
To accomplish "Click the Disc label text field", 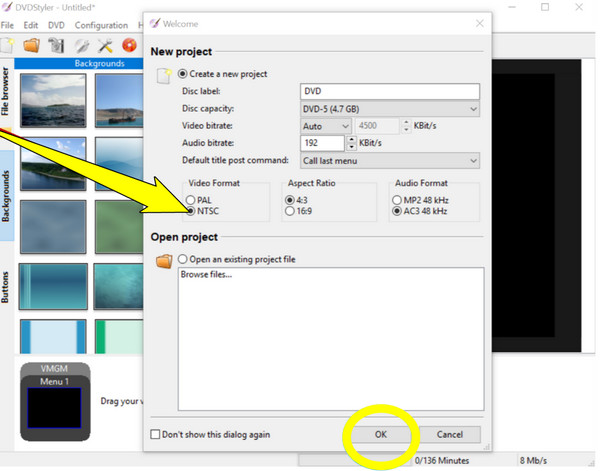I will click(x=390, y=91).
